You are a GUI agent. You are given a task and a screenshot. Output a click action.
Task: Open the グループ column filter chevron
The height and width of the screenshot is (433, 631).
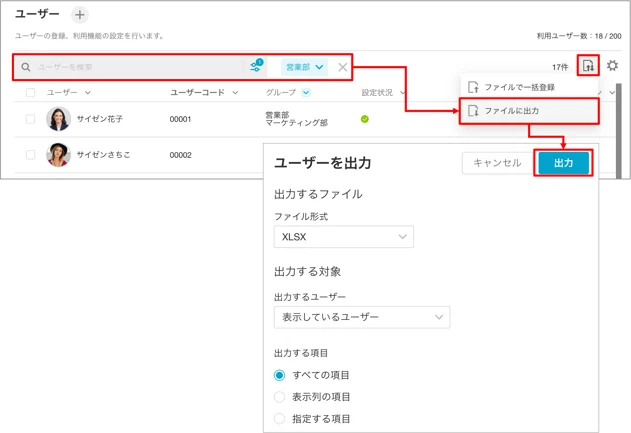(x=306, y=93)
